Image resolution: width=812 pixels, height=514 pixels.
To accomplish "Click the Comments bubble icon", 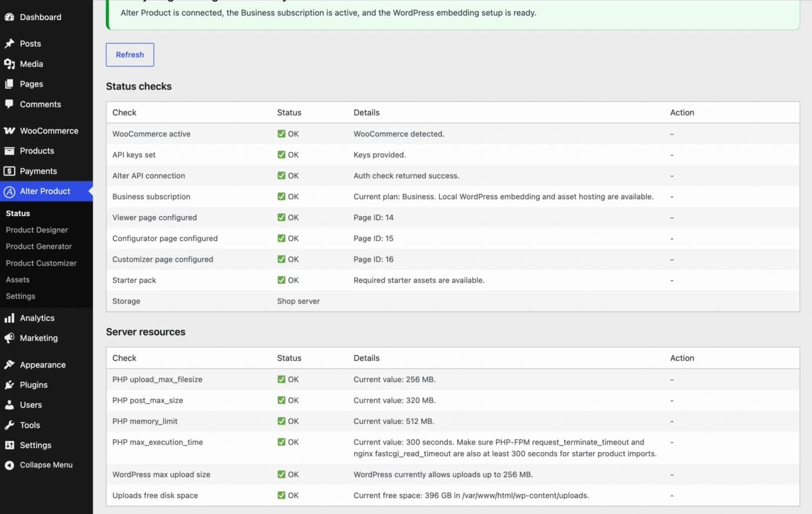I will (9, 104).
